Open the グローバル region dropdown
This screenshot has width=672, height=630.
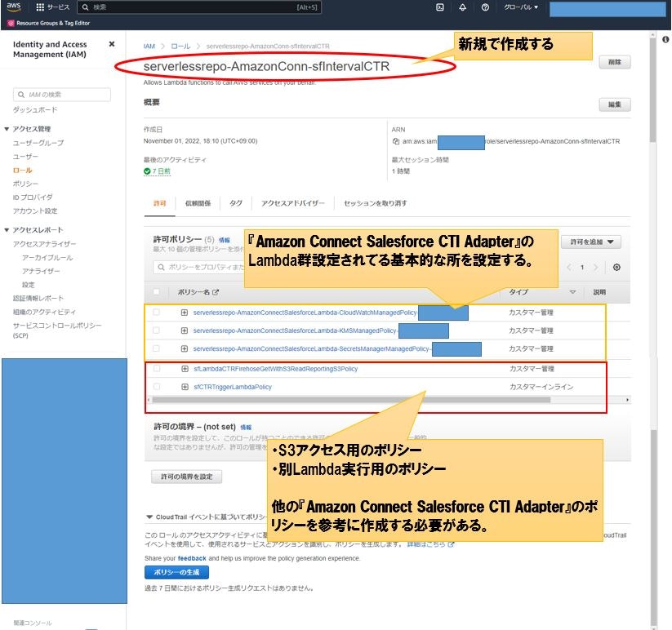[x=521, y=7]
